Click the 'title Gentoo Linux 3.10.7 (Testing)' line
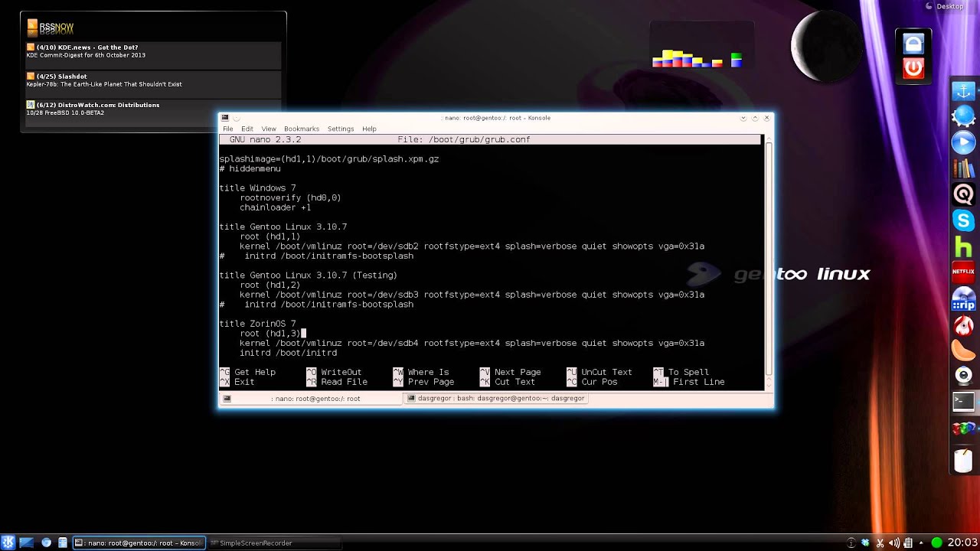The height and width of the screenshot is (551, 980). (x=309, y=275)
